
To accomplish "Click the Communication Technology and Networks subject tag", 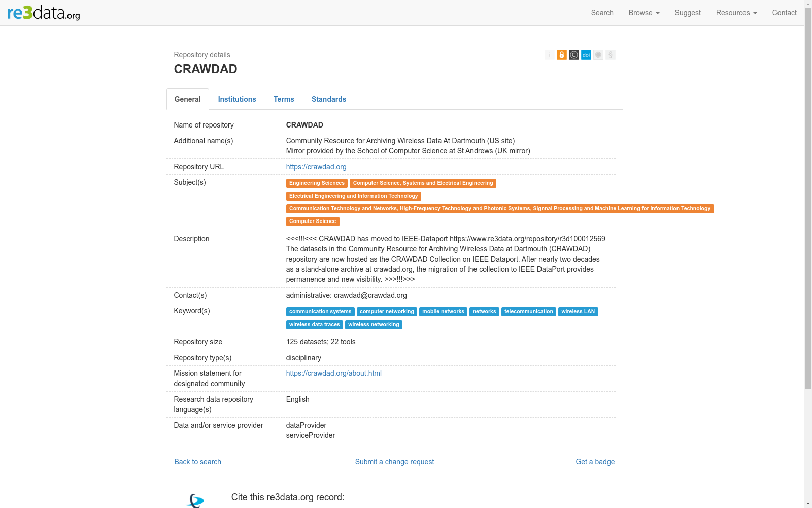I will [500, 209].
